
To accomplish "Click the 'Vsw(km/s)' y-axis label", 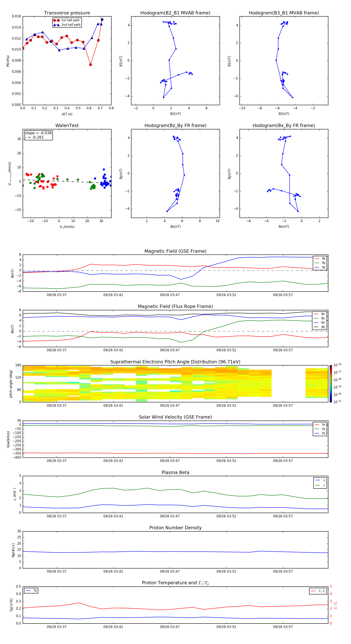I will click(x=8, y=439).
